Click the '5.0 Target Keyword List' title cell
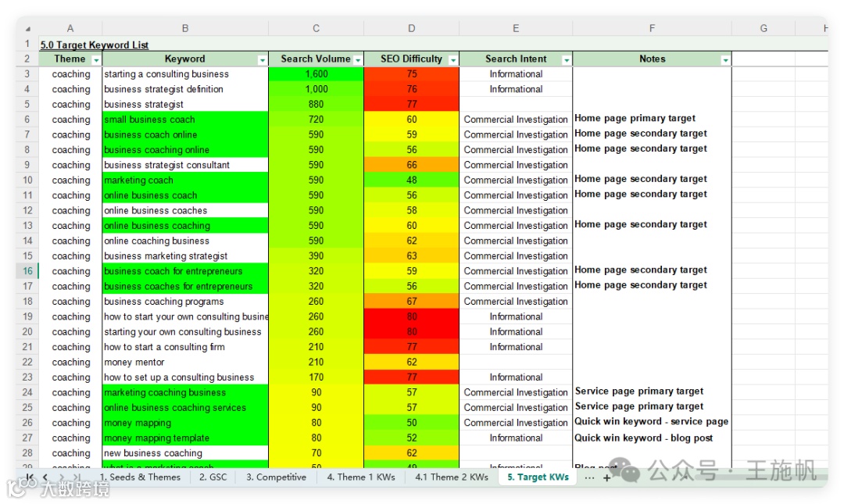 tap(95, 45)
